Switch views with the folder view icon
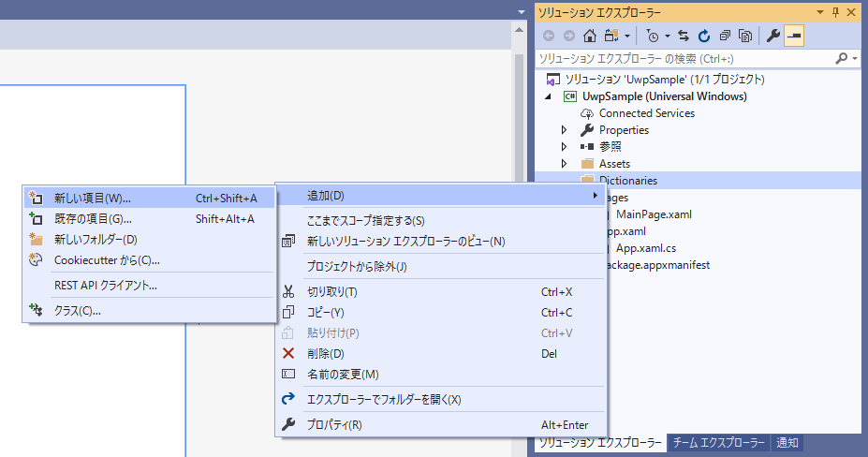Screen dimensions: 868x457 click(x=611, y=36)
